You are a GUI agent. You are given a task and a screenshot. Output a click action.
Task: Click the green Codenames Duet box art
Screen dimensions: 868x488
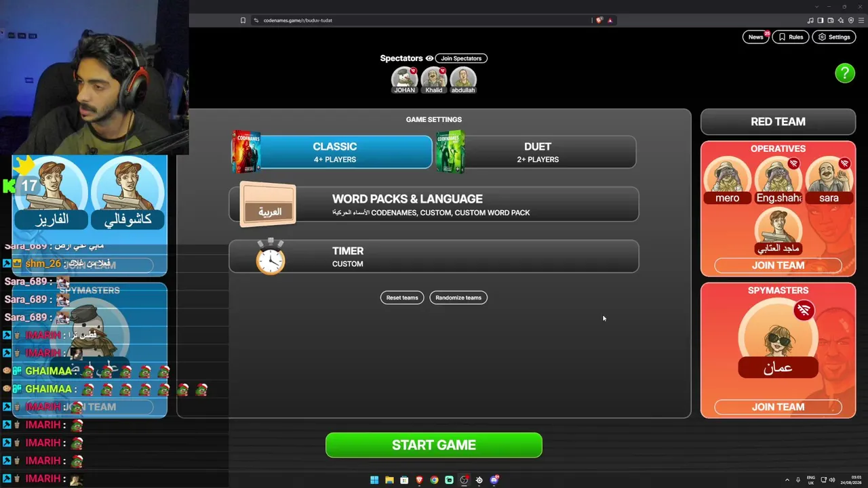450,152
